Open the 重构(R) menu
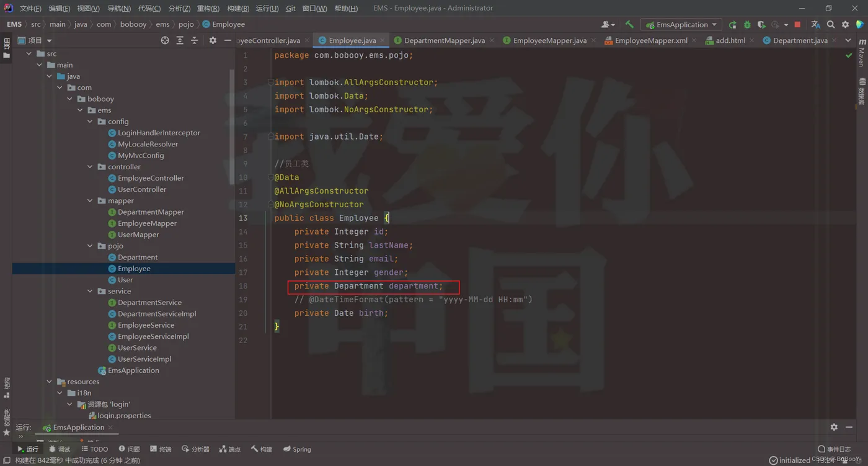Screen dimensions: 868x466 [x=208, y=9]
